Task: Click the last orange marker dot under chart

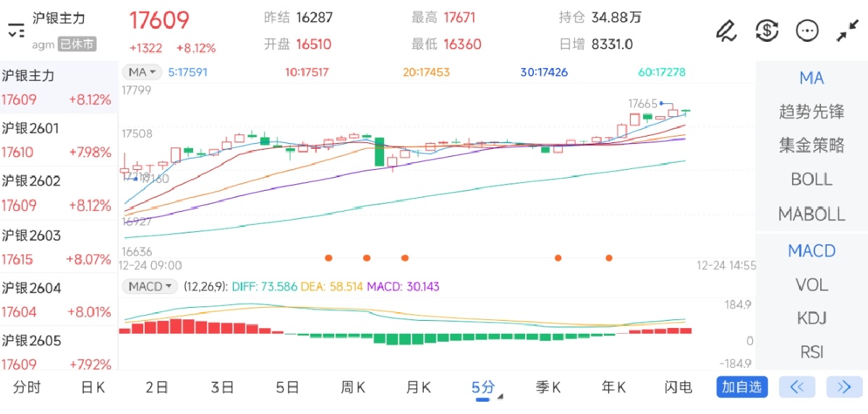Action: click(x=609, y=257)
